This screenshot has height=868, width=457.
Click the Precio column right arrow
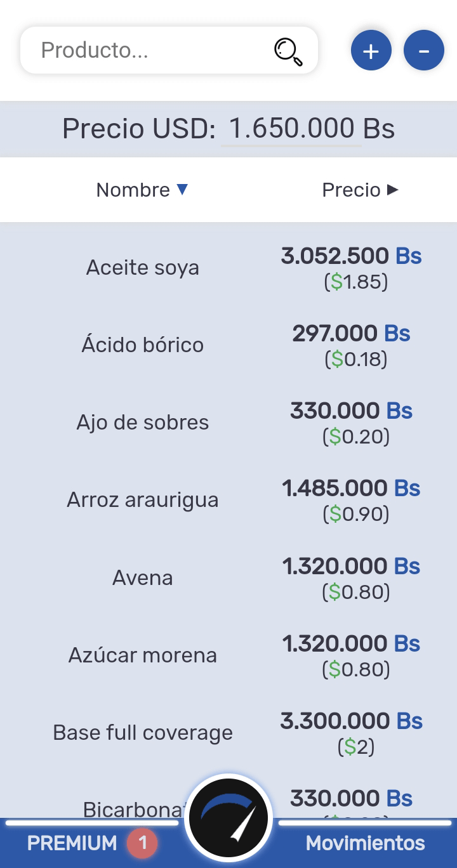point(392,189)
